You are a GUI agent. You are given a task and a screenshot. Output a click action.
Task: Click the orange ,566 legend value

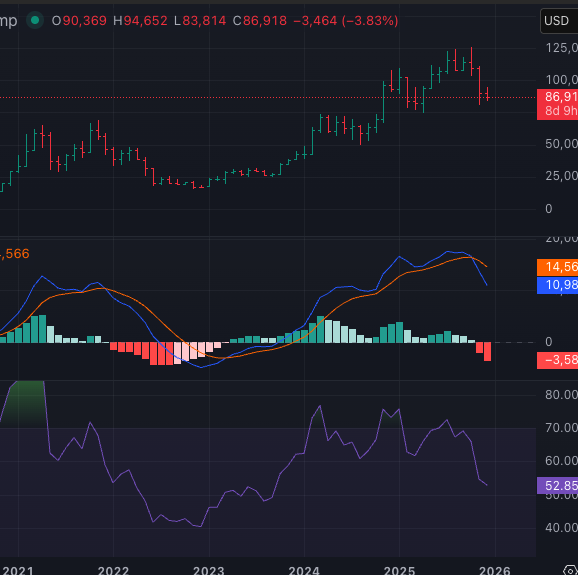pyautogui.click(x=15, y=254)
